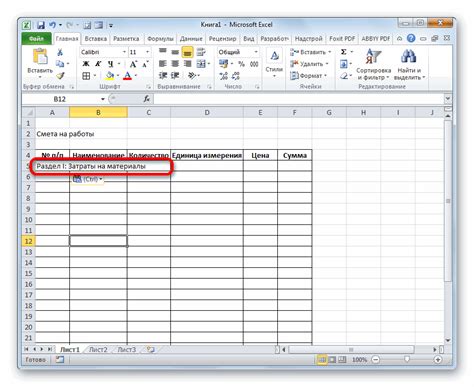Open the Общий number format dropdown

[x=256, y=52]
